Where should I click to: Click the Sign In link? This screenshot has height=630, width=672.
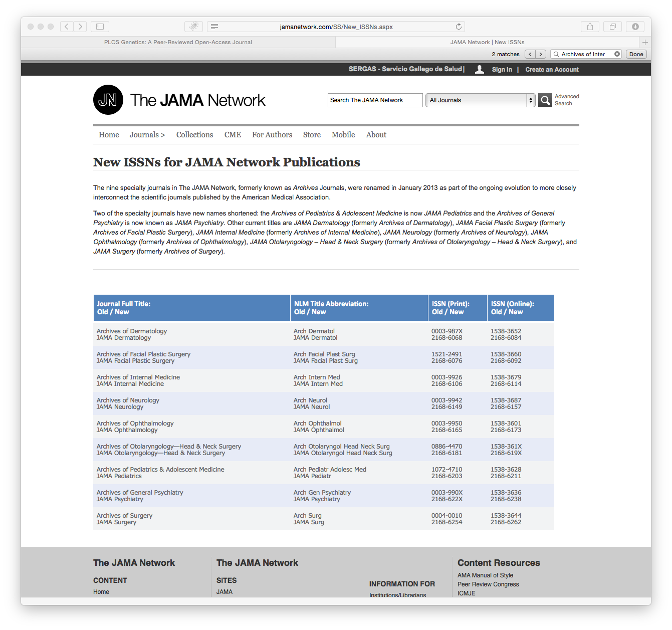coord(502,70)
